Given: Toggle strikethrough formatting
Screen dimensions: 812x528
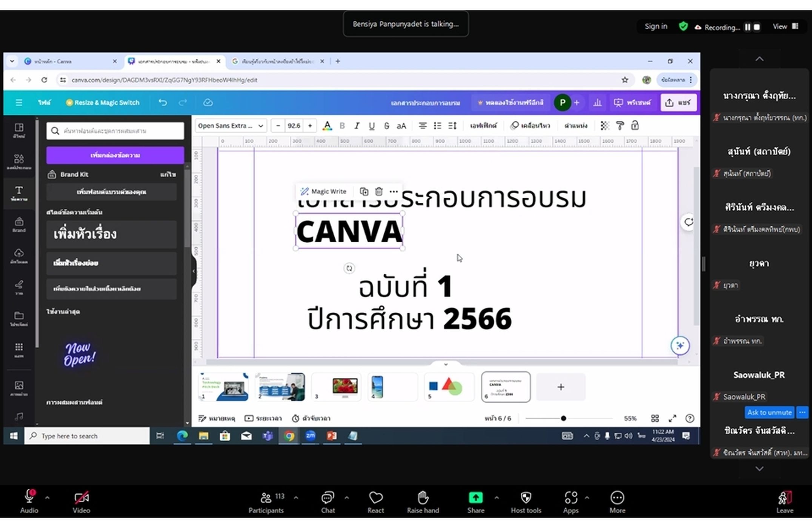Looking at the screenshot, I should click(x=386, y=126).
